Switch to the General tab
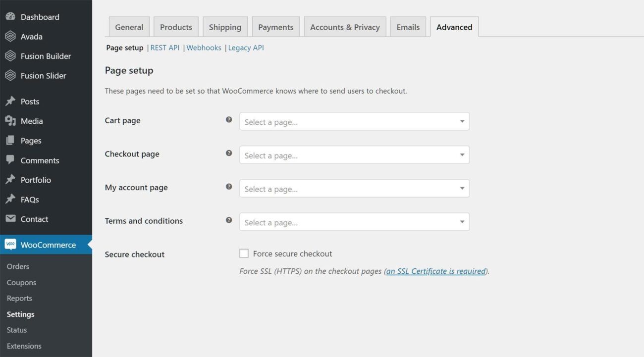The width and height of the screenshot is (644, 357). 129,27
